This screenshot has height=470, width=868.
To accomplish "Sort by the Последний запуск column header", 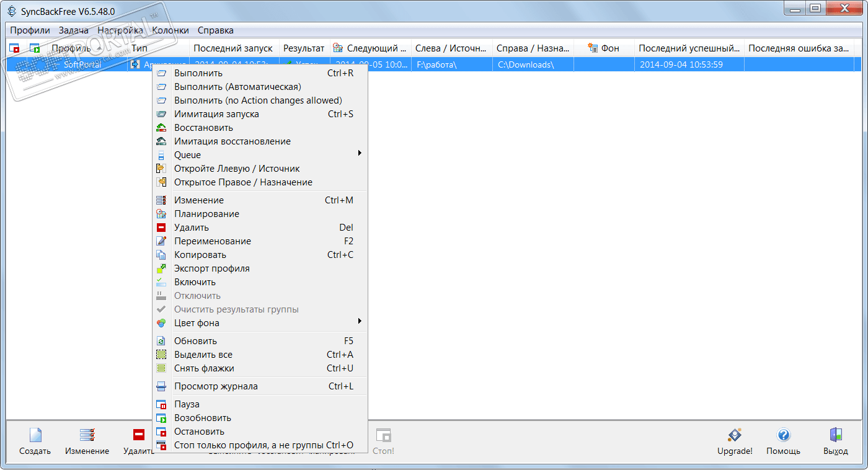I will tap(234, 48).
